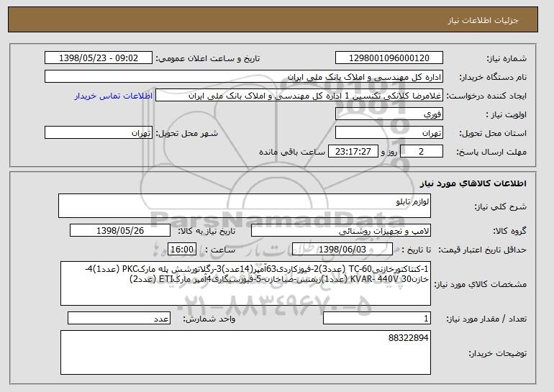Screen dimensions: 554x392
Task: Click the ساعت باقی مانده label
Action: 292,152
